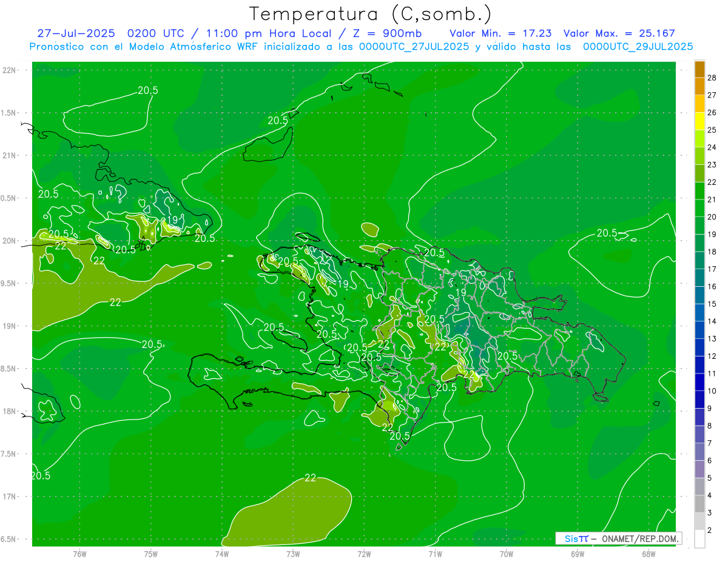The image size is (728, 562).
Task: Click the '8.5N' latitude axis label
Action: pos(8,369)
